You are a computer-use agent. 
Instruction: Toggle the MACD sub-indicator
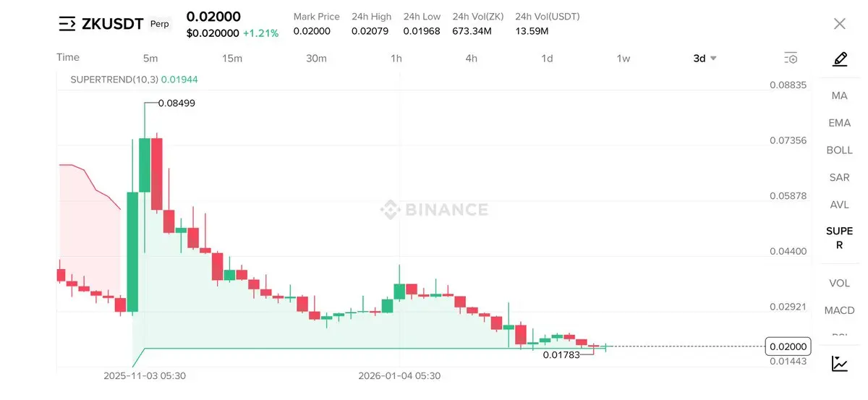click(840, 310)
